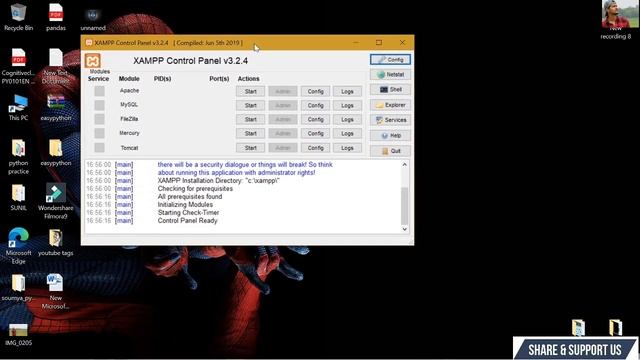Screen dimensions: 640x360
Task: Select the python practice folder icon
Action: pos(18,157)
